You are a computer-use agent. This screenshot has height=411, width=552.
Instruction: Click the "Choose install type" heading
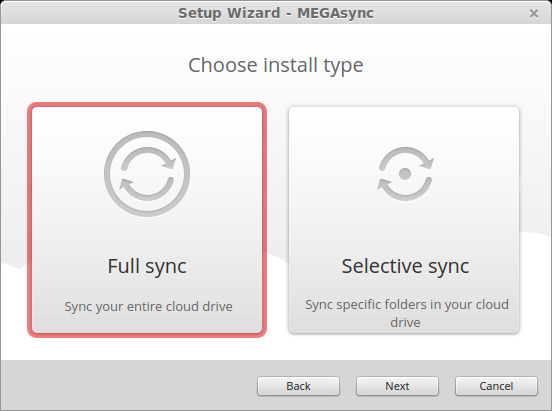(x=276, y=65)
